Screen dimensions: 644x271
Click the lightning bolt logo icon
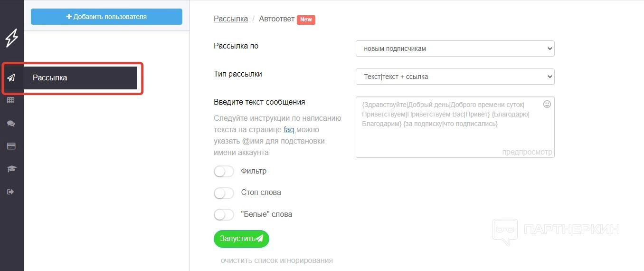11,38
